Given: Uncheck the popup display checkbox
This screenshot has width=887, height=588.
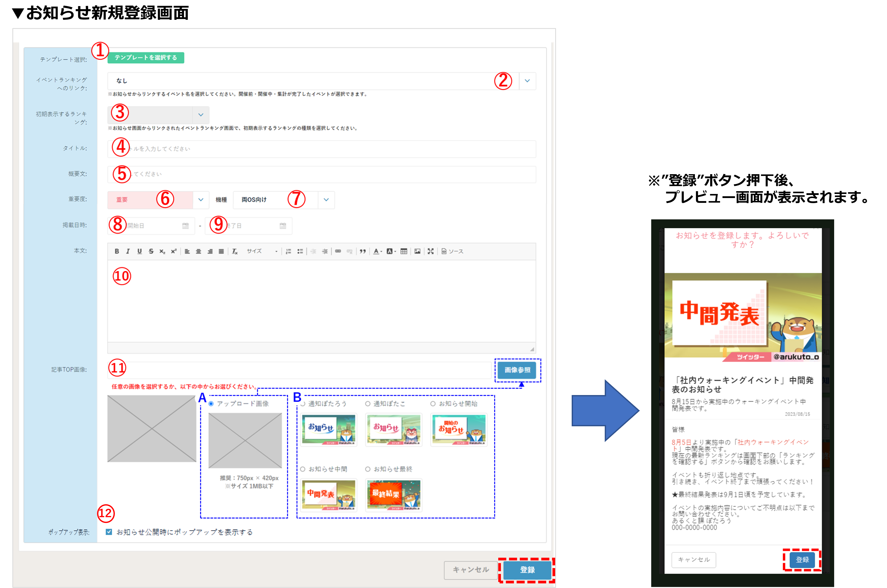Looking at the screenshot, I should (x=109, y=532).
